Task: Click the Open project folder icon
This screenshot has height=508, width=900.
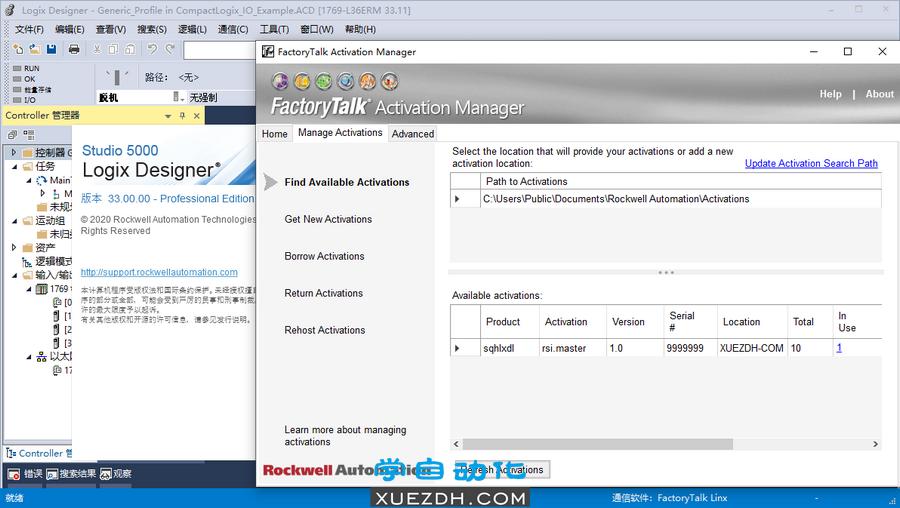Action: 35,49
